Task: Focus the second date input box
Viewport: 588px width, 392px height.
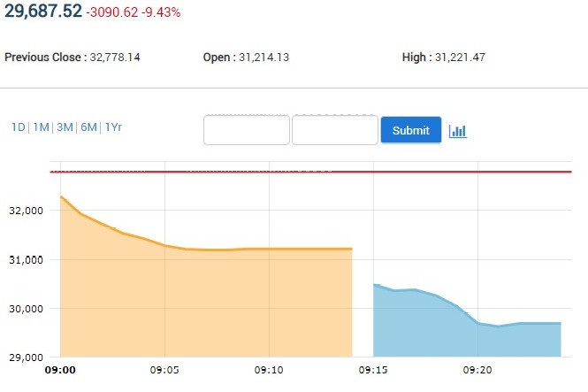Action: click(x=335, y=130)
